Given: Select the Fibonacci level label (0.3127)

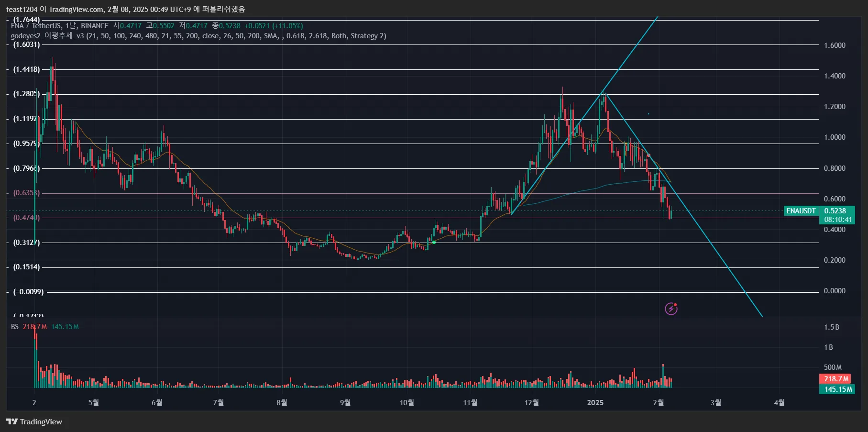Looking at the screenshot, I should [x=26, y=243].
